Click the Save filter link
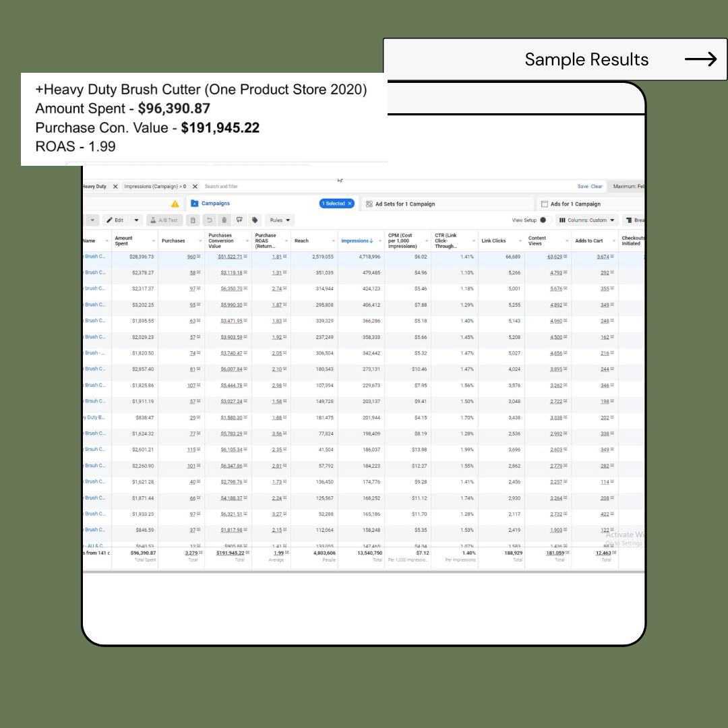 (582, 186)
